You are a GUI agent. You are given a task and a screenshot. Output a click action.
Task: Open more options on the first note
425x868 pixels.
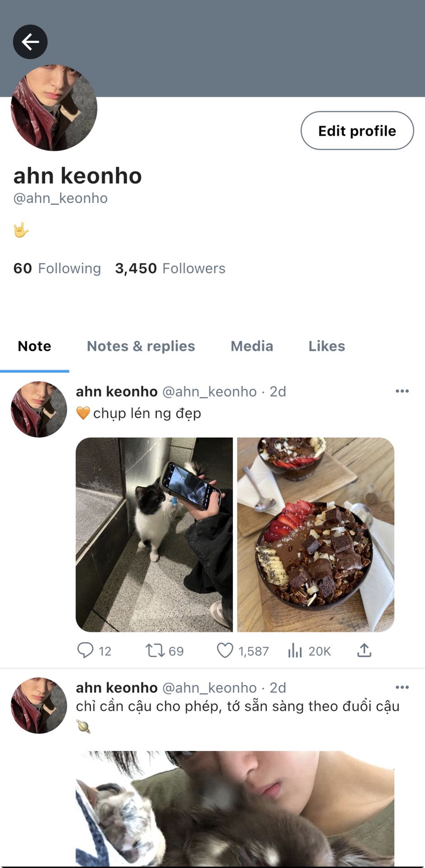coord(402,391)
